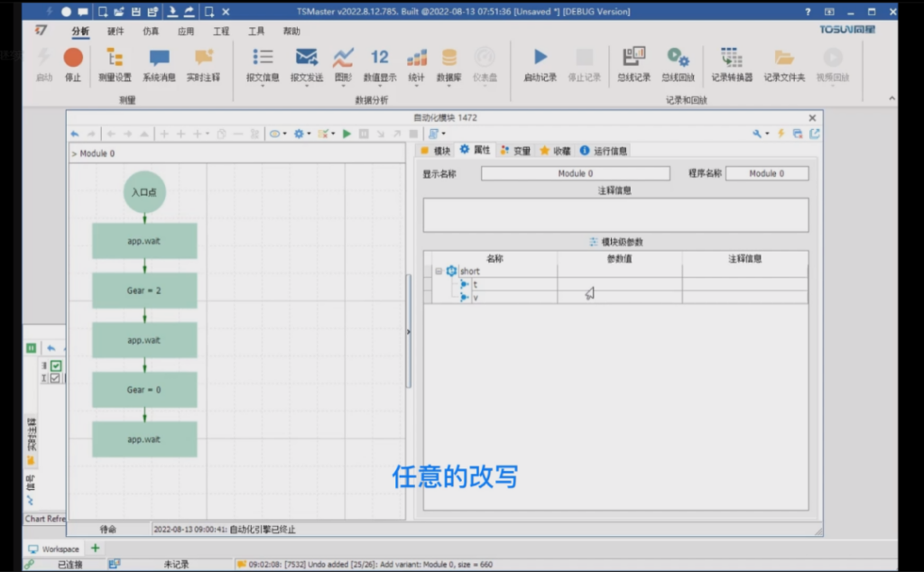Click the parameter value field for row t
This screenshot has width=924, height=572.
point(621,283)
